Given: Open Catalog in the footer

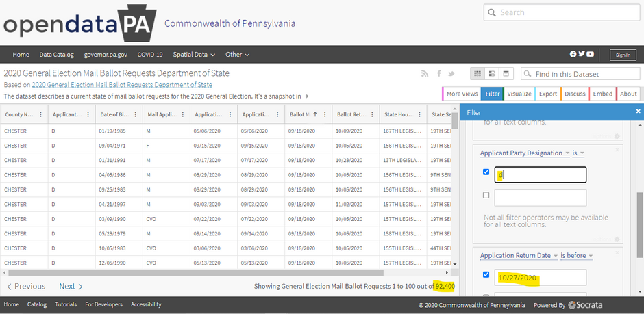Looking at the screenshot, I should 37,304.
